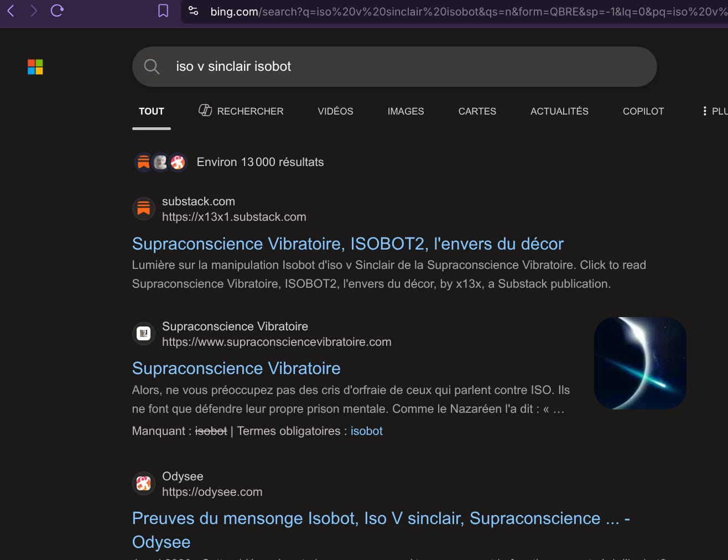Open the CARTES tab
Screen dimensions: 728x560
pos(477,111)
